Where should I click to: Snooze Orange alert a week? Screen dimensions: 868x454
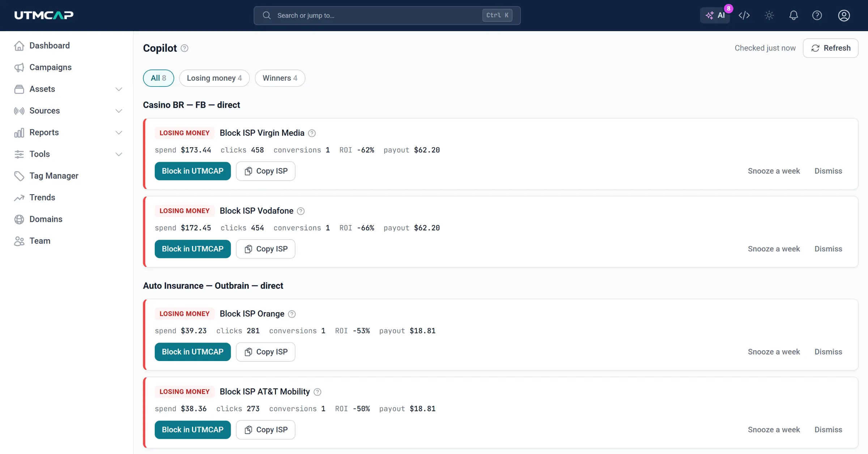(774, 352)
